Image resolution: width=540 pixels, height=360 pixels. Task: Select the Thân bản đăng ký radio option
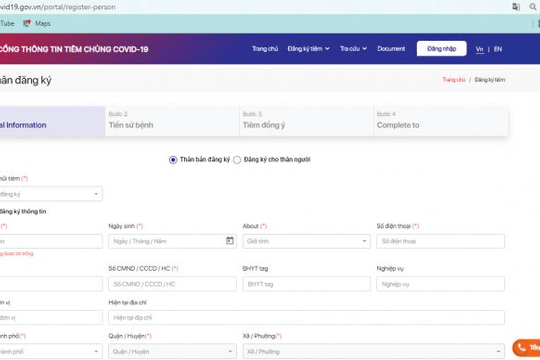coord(173,160)
